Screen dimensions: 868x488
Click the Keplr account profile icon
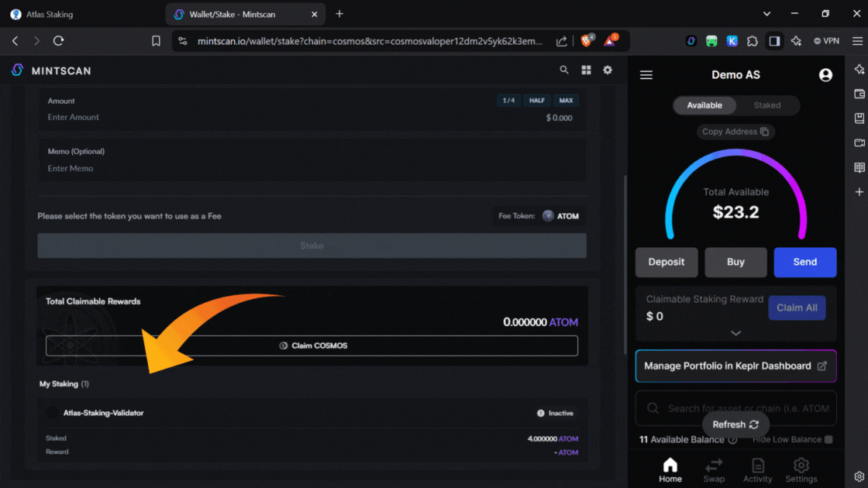[x=825, y=75]
